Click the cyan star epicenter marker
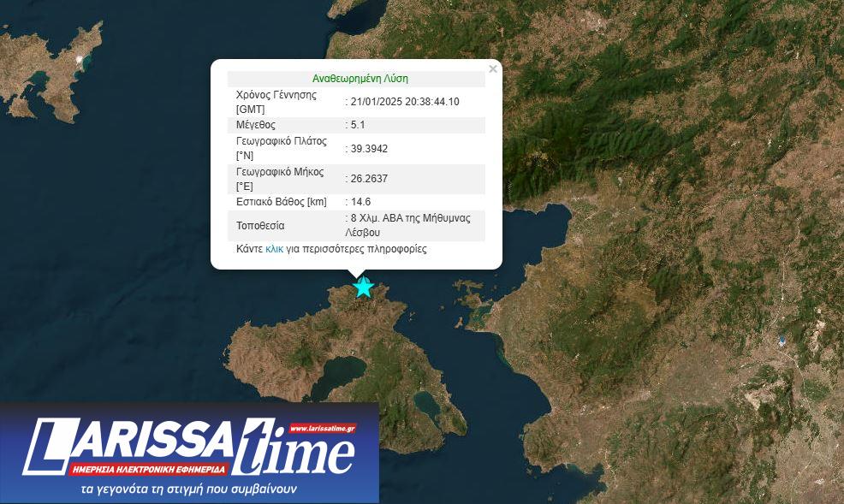 click(364, 288)
